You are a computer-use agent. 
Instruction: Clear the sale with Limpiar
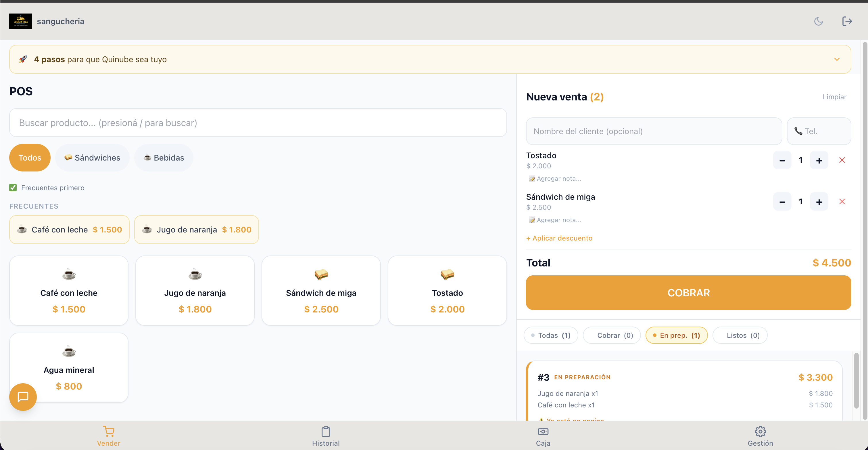pos(834,97)
